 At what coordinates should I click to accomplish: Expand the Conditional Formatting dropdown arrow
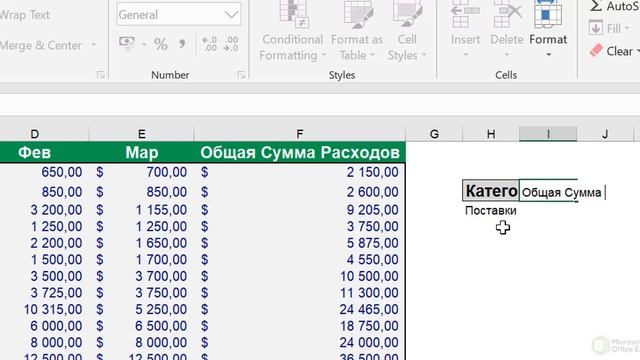tap(324, 56)
